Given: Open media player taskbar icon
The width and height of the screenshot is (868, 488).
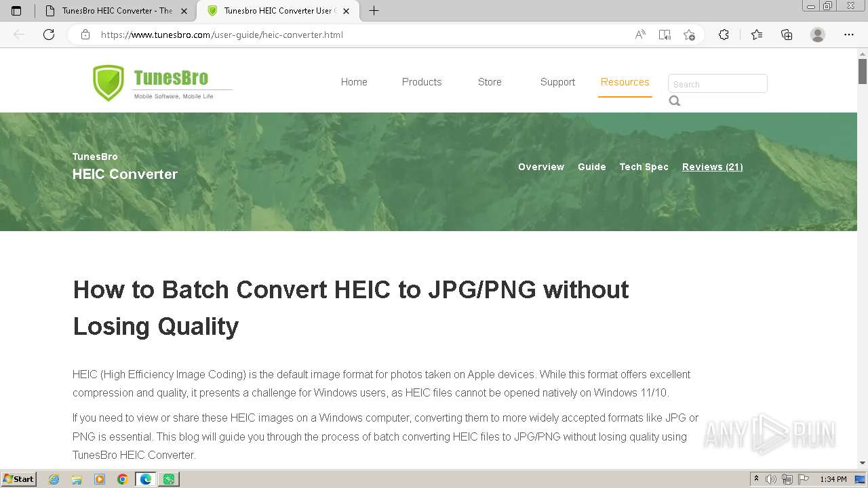Looking at the screenshot, I should 100,479.
